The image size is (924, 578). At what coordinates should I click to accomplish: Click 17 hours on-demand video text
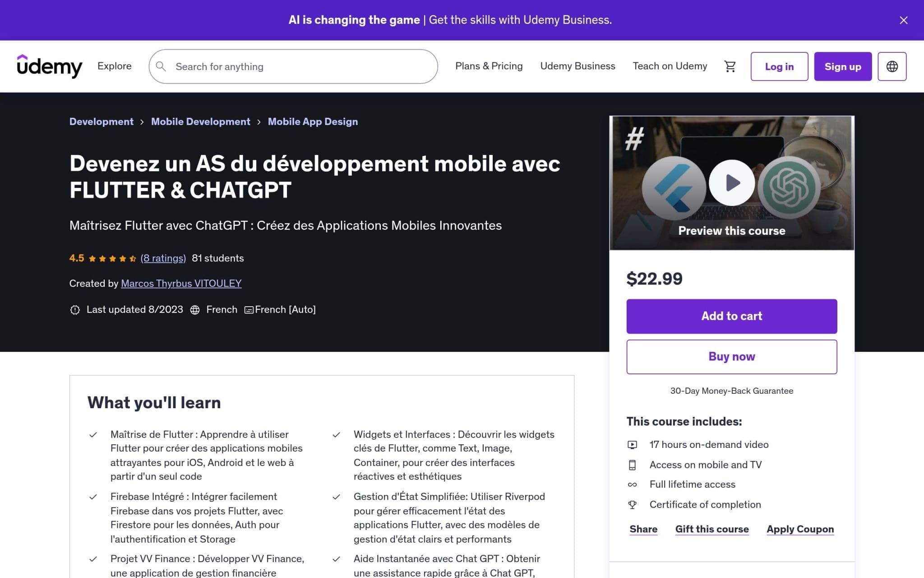click(709, 445)
